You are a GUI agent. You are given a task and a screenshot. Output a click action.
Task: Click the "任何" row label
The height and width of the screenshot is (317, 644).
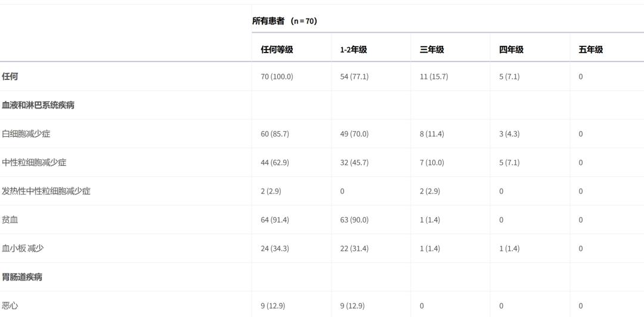coord(10,76)
